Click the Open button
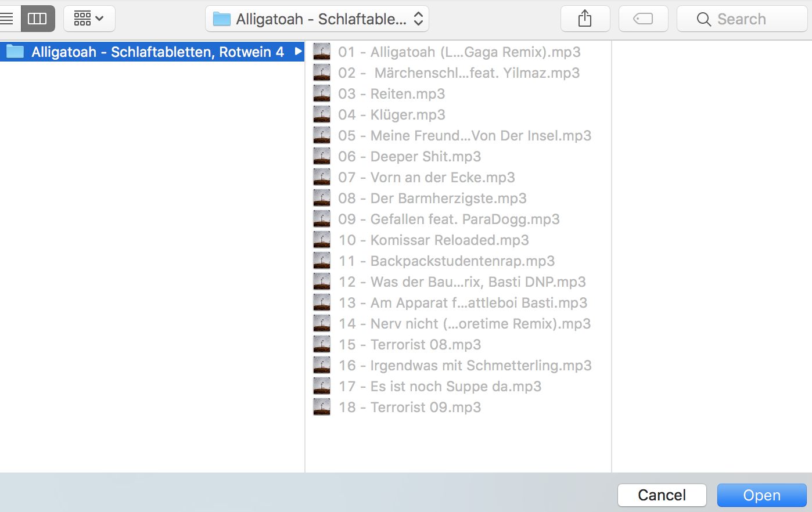This screenshot has width=812, height=512. point(762,495)
